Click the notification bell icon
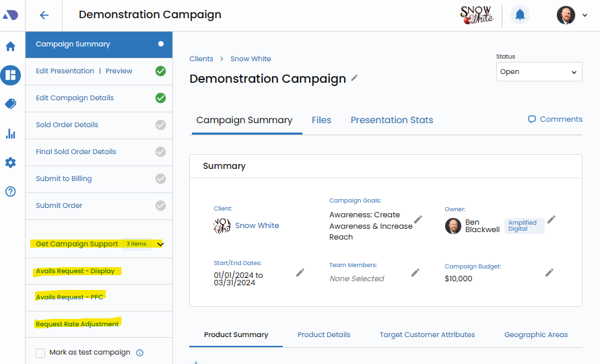 point(520,15)
